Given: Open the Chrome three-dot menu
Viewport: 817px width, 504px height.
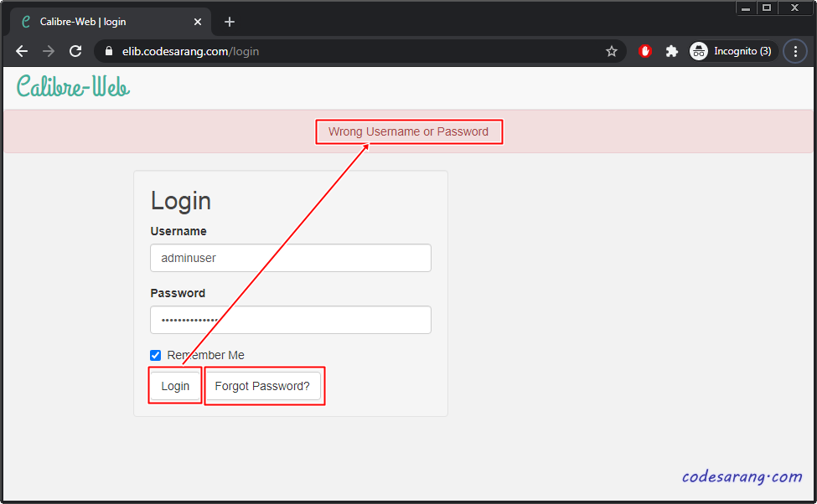Looking at the screenshot, I should click(x=795, y=51).
